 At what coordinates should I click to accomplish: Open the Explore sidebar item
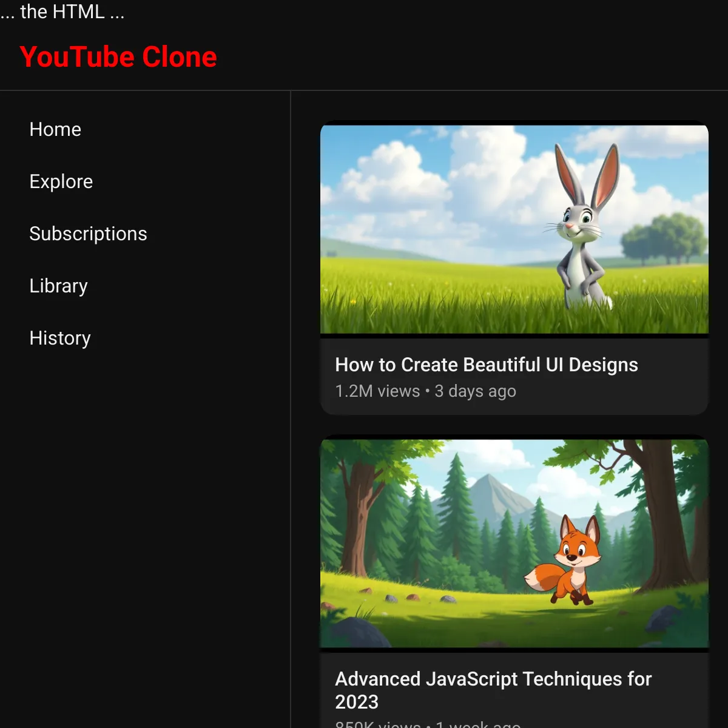pos(61,181)
